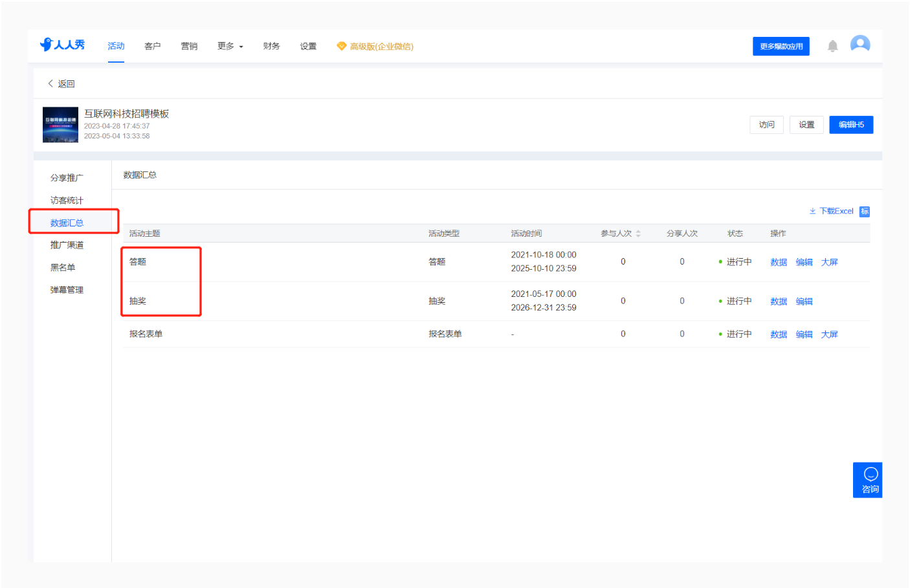The width and height of the screenshot is (910, 588).
Task: Open the 财务 nav tab
Action: coord(271,46)
